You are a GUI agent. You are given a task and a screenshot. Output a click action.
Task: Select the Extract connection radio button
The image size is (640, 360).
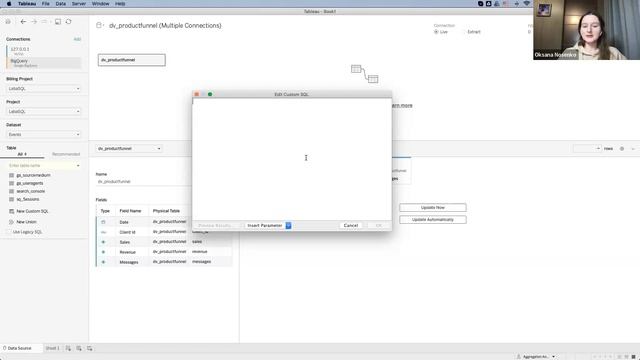click(x=464, y=32)
